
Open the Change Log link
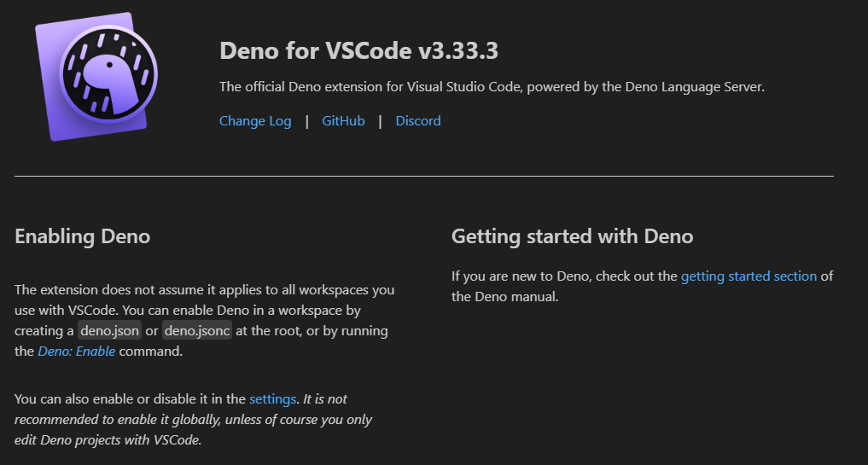255,120
